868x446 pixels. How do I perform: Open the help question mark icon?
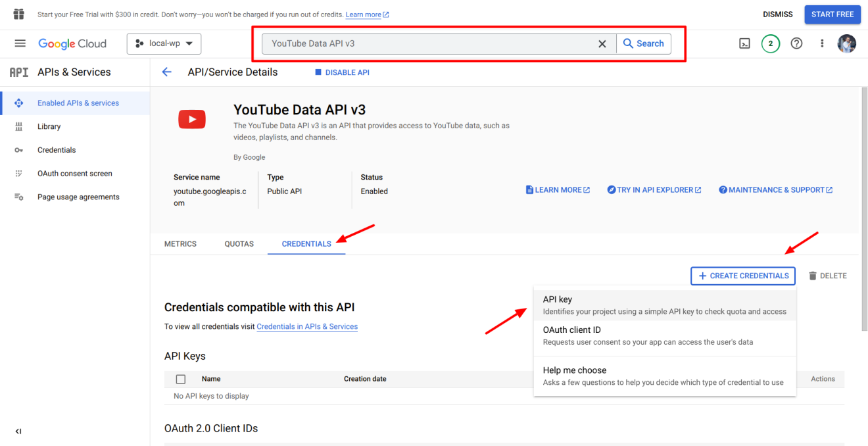(796, 43)
